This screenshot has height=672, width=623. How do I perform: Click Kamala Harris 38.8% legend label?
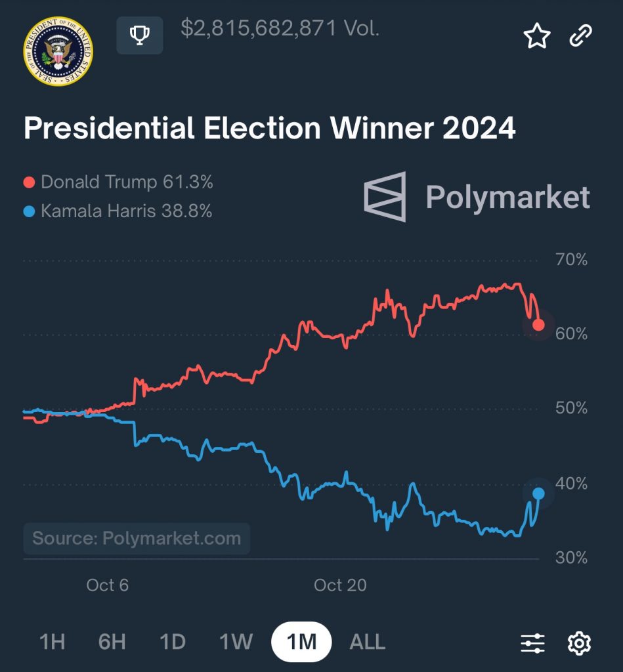[126, 211]
